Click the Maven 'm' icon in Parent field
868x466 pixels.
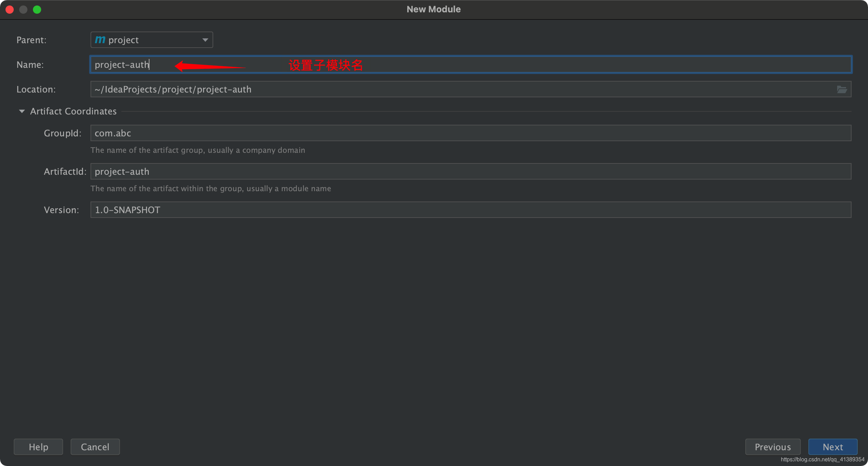(x=100, y=40)
